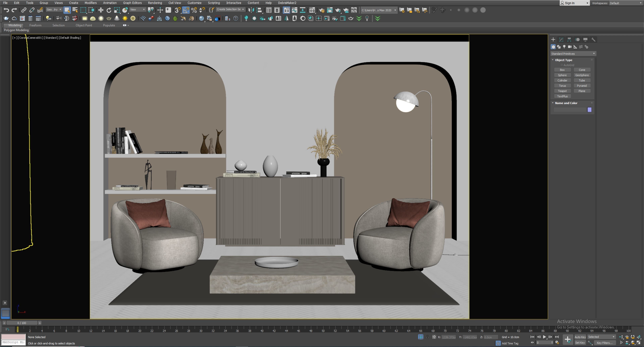Open Select by Name list icon
Viewport: 644px width, 347px height.
click(x=75, y=10)
